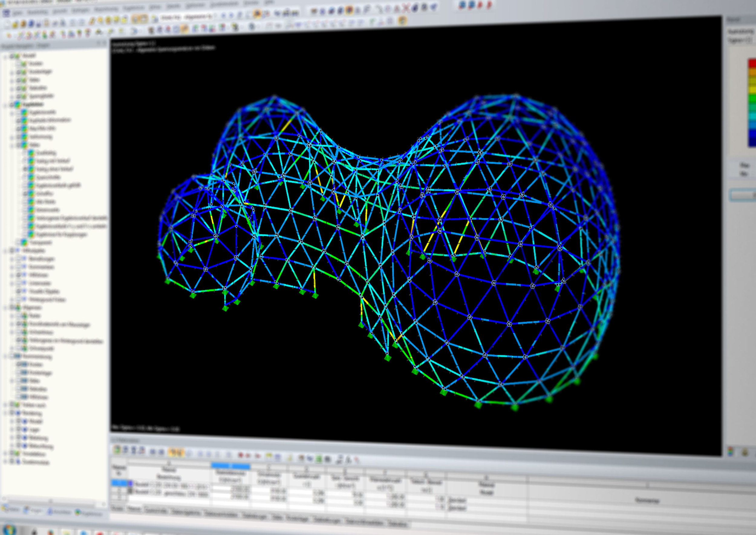
Task: Switch to the Knotenlager table tab
Action: click(297, 519)
